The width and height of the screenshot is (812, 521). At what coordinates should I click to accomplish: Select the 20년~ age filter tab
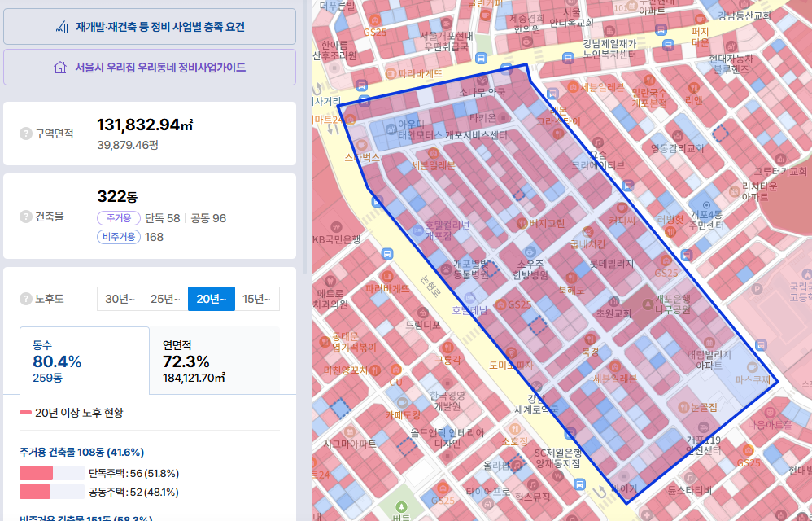point(212,299)
